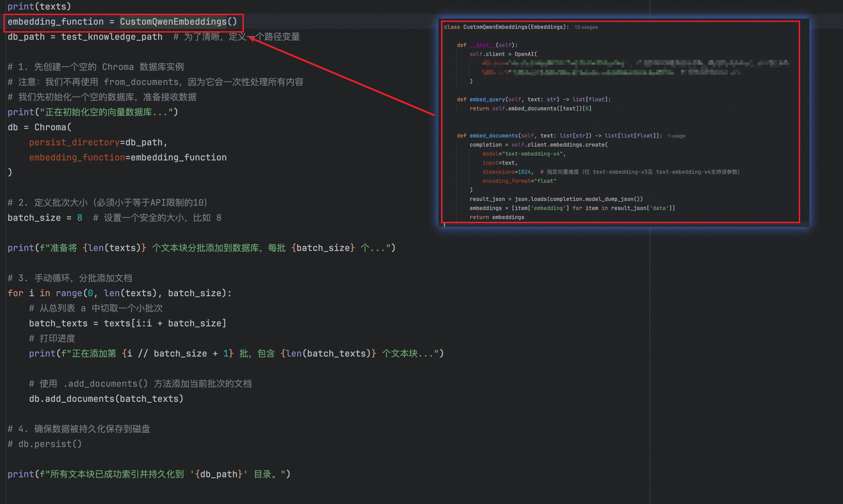Click the 'return embeddings' statement in popup
This screenshot has width=843, height=504.
(x=497, y=217)
